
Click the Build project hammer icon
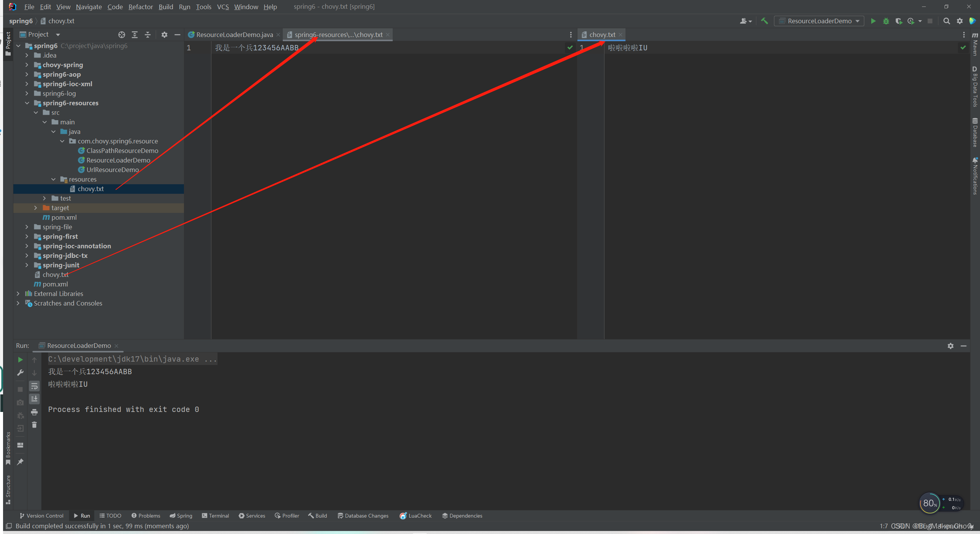[764, 21]
